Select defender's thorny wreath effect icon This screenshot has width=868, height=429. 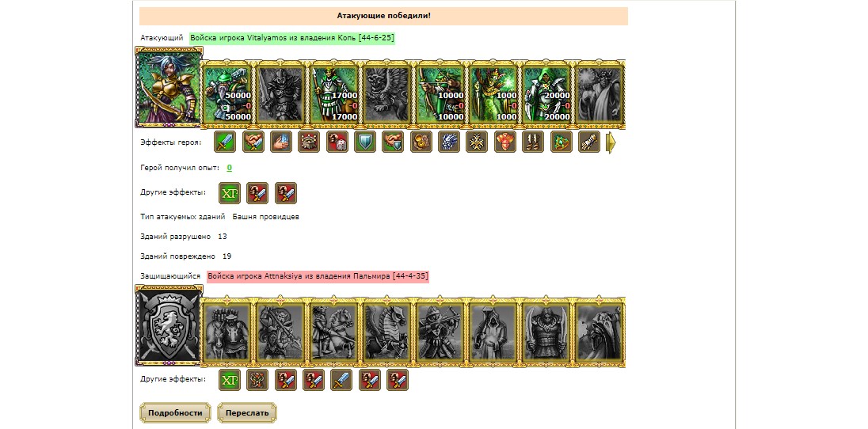click(x=257, y=380)
